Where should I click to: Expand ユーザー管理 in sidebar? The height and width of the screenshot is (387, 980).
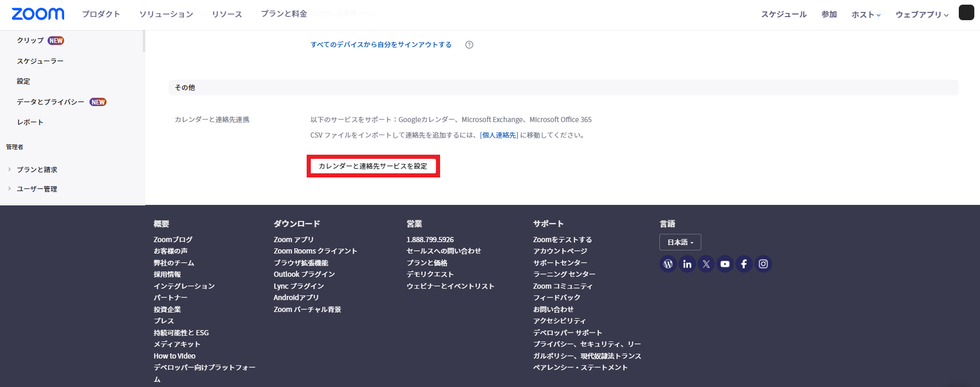37,189
